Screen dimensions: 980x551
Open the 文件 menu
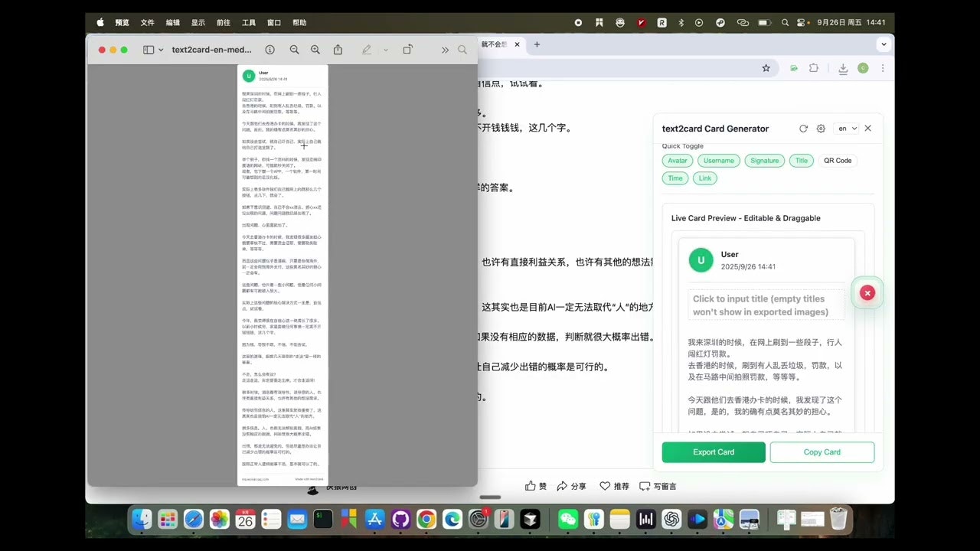pyautogui.click(x=148, y=23)
